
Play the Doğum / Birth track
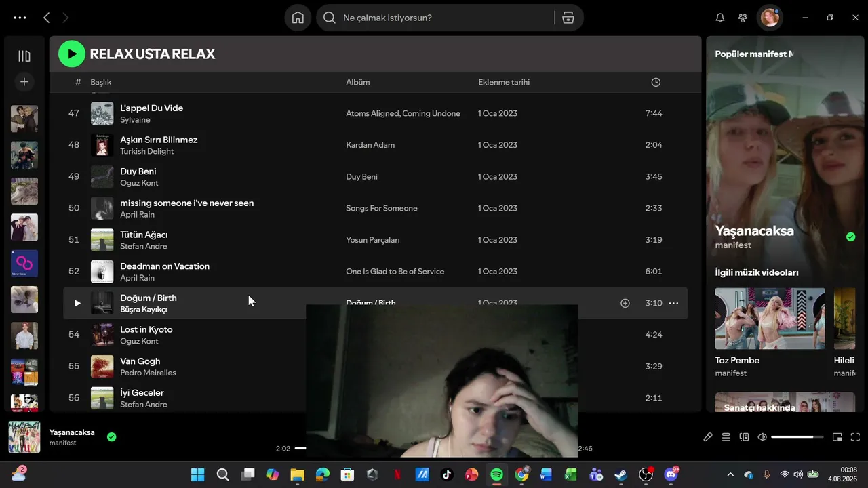pyautogui.click(x=77, y=303)
